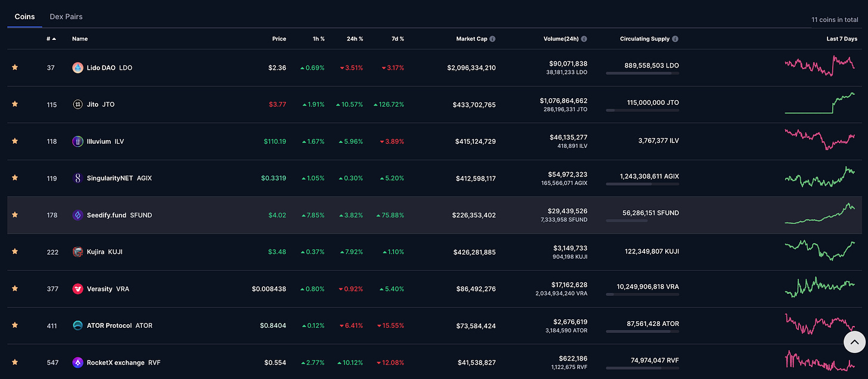Sort table by Price column header
The width and height of the screenshot is (868, 379).
click(279, 39)
